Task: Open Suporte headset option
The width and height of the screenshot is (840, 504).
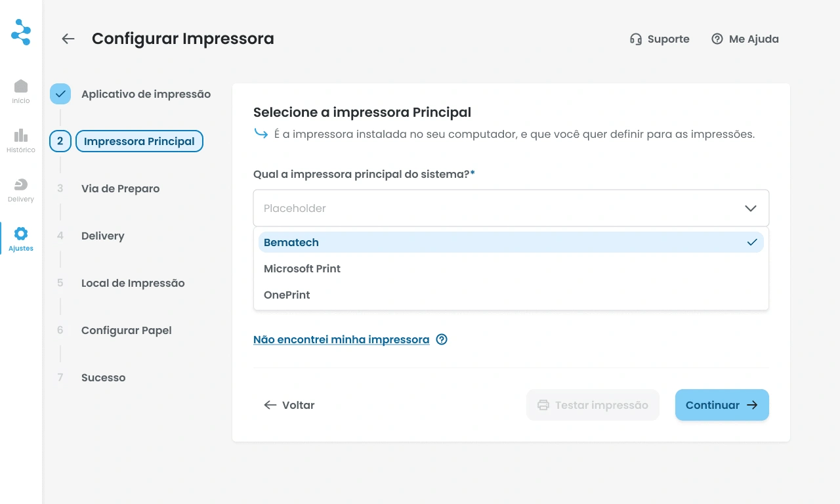Action: point(660,39)
